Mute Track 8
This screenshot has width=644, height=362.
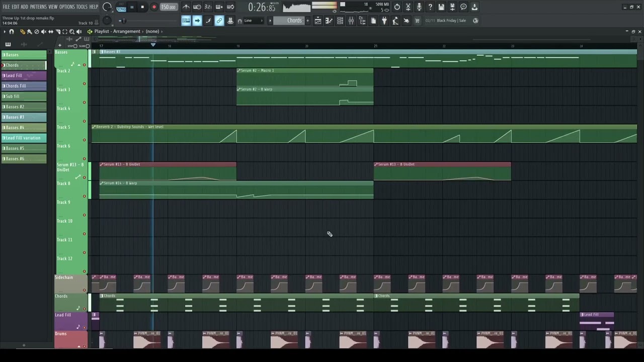pos(84,196)
